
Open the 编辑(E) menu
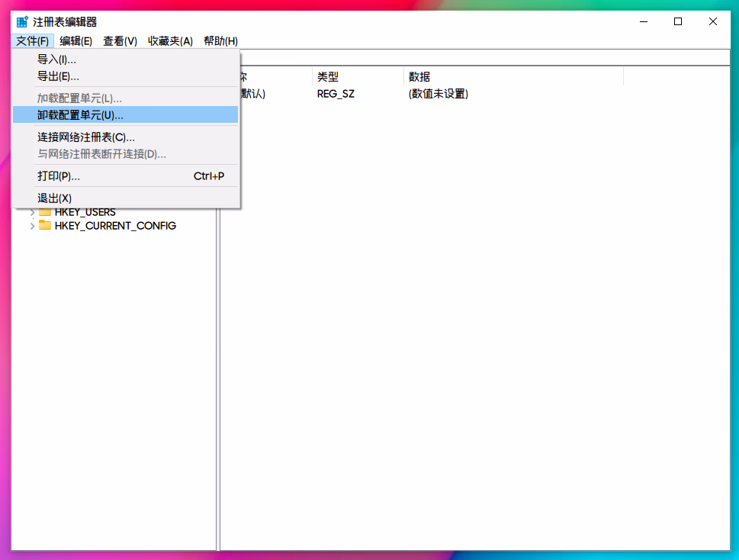click(x=76, y=41)
